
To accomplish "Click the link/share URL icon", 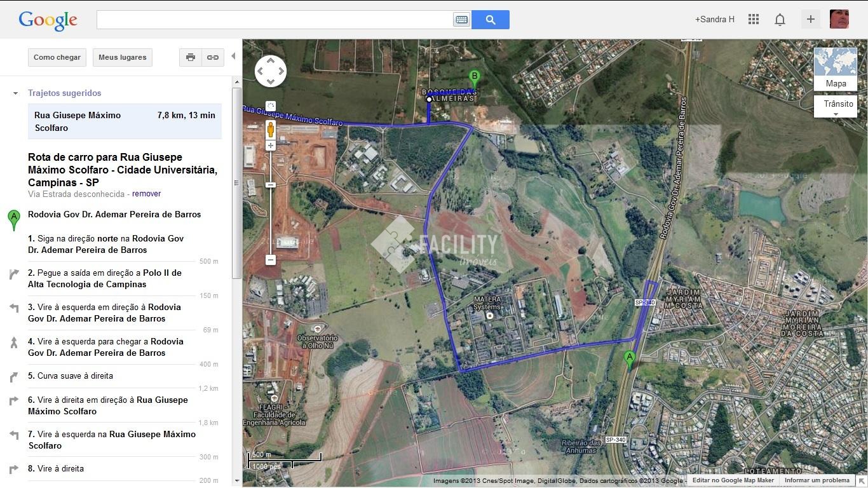I will click(x=212, y=57).
